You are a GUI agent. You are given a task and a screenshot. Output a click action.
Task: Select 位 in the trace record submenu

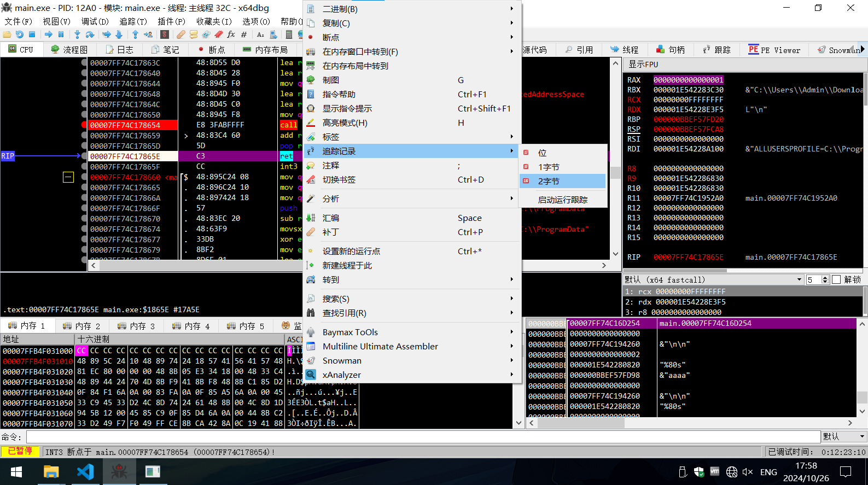tap(563, 153)
